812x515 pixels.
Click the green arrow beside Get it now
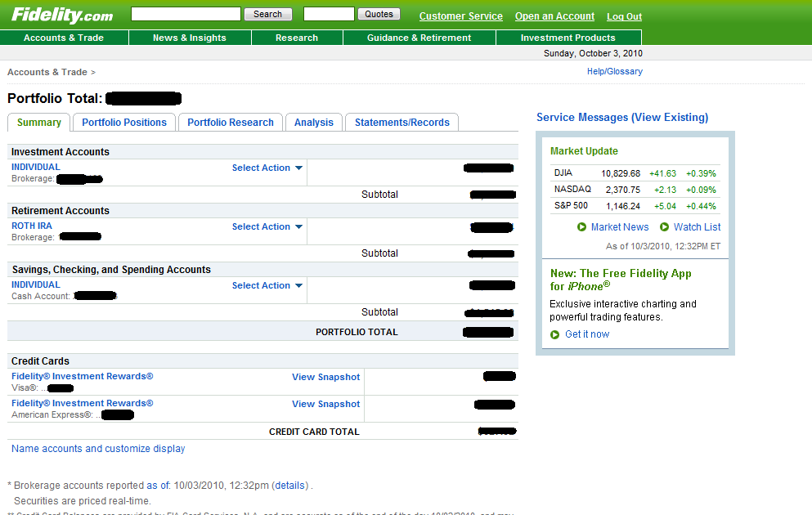coord(554,335)
